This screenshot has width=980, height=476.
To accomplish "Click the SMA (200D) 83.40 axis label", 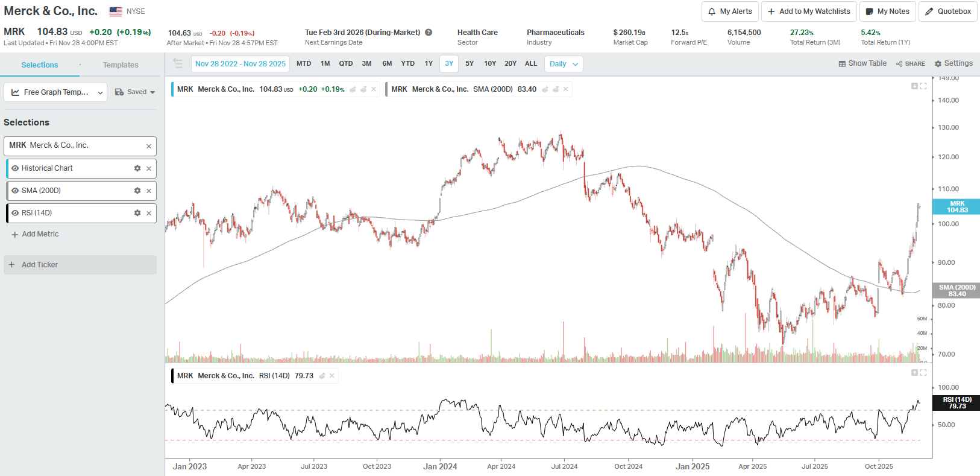I will (x=956, y=290).
